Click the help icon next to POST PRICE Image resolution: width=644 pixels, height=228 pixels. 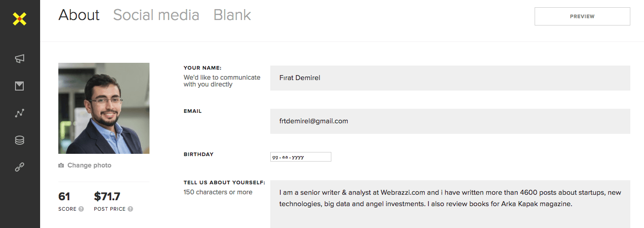point(130,209)
